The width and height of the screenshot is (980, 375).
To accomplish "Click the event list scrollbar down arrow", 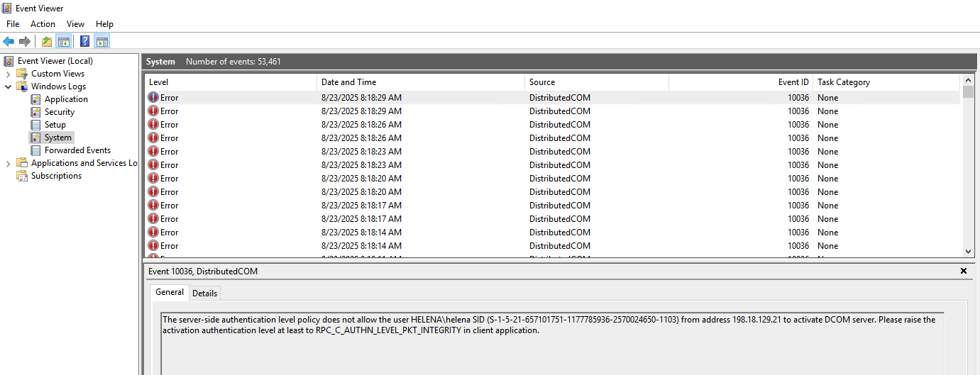I will pos(968,251).
